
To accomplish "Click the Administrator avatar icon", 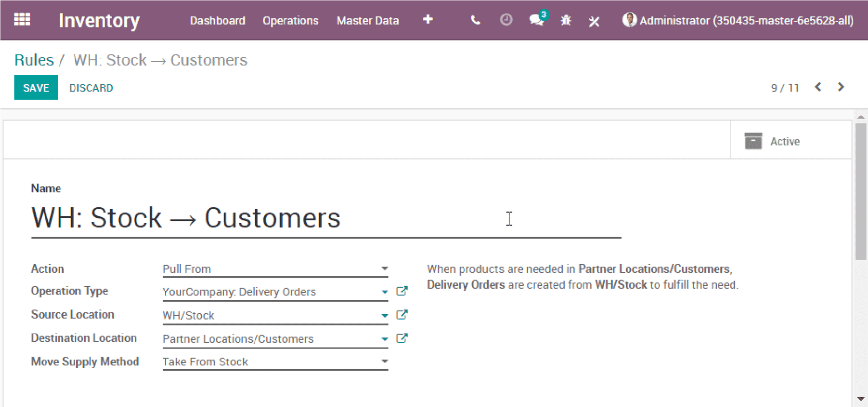I will tap(629, 20).
